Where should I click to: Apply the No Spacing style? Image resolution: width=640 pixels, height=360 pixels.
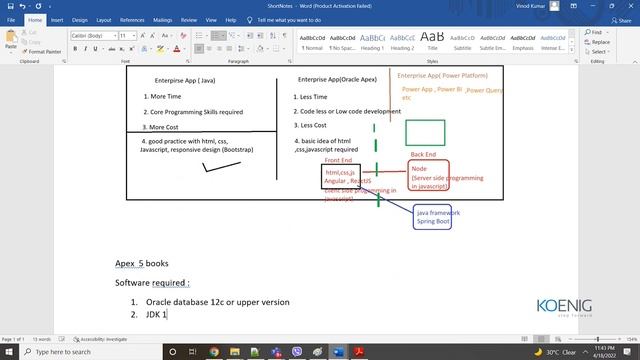(x=342, y=42)
